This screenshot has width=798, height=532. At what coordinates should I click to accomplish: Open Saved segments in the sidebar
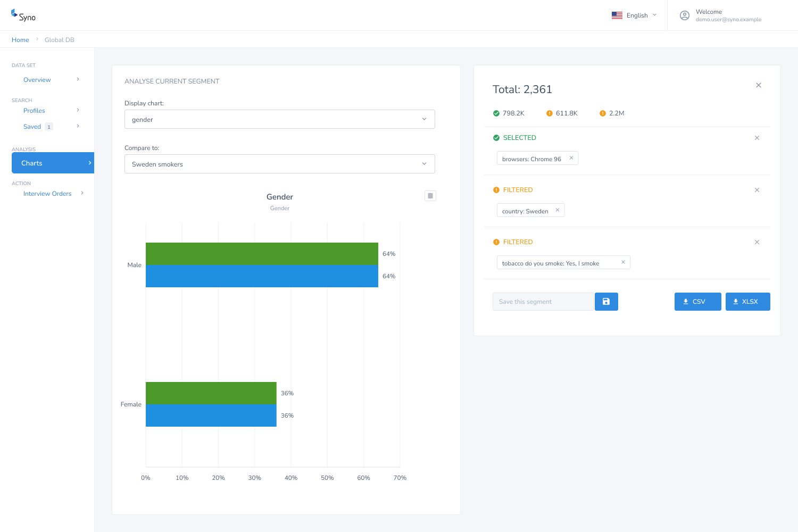tap(32, 127)
